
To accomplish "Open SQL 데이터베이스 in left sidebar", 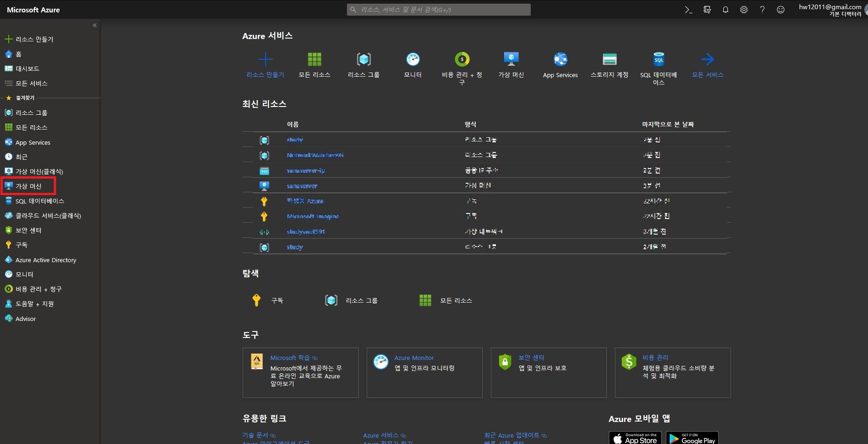I will [34, 201].
